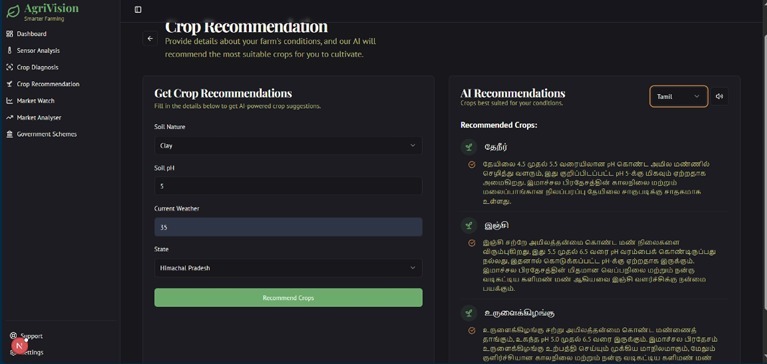This screenshot has width=767, height=364.
Task: Click the red N avatar badge
Action: coord(19,346)
